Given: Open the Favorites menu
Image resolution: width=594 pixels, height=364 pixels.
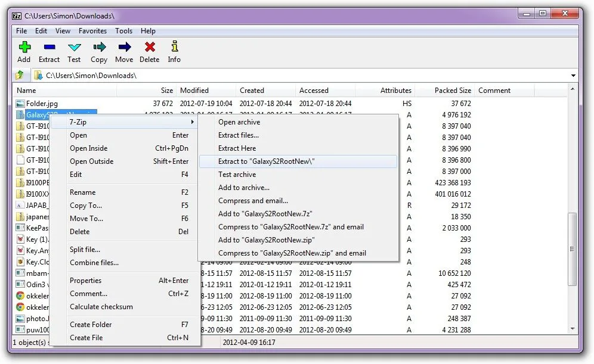Looking at the screenshot, I should pyautogui.click(x=93, y=31).
